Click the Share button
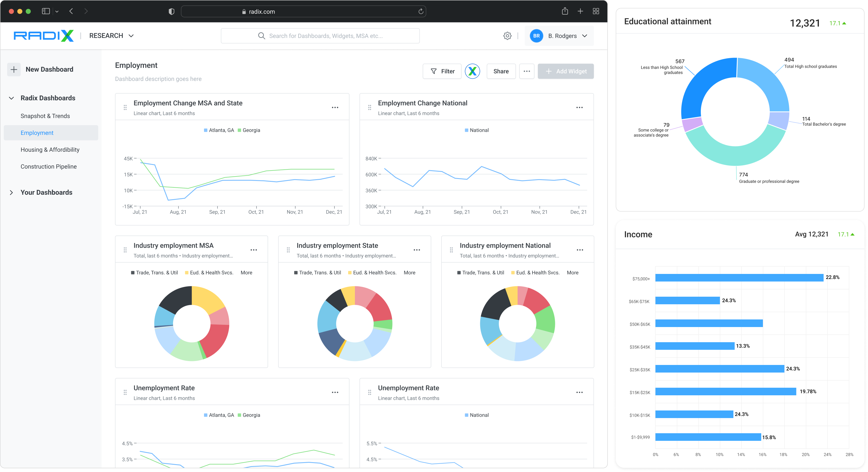The image size is (868, 472). tap(501, 71)
